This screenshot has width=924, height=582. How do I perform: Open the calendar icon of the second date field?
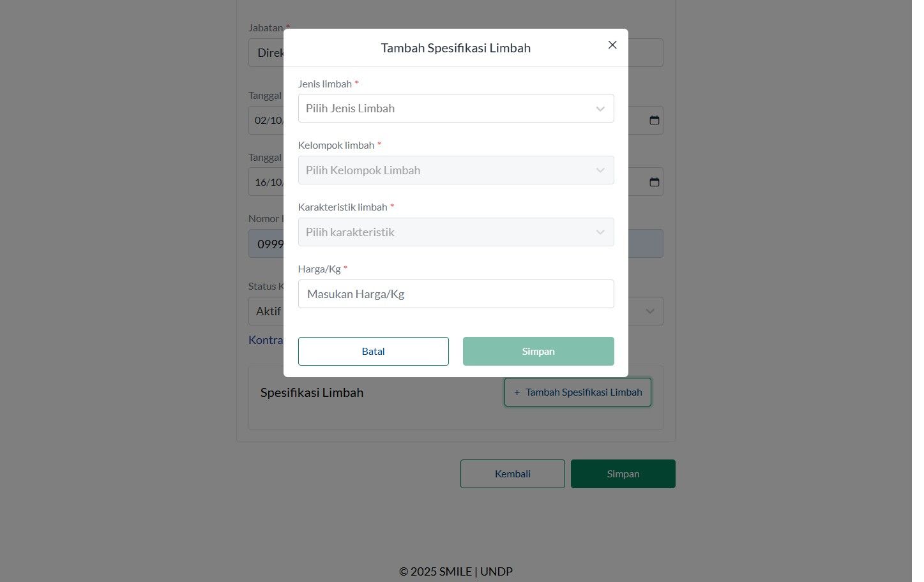(655, 182)
